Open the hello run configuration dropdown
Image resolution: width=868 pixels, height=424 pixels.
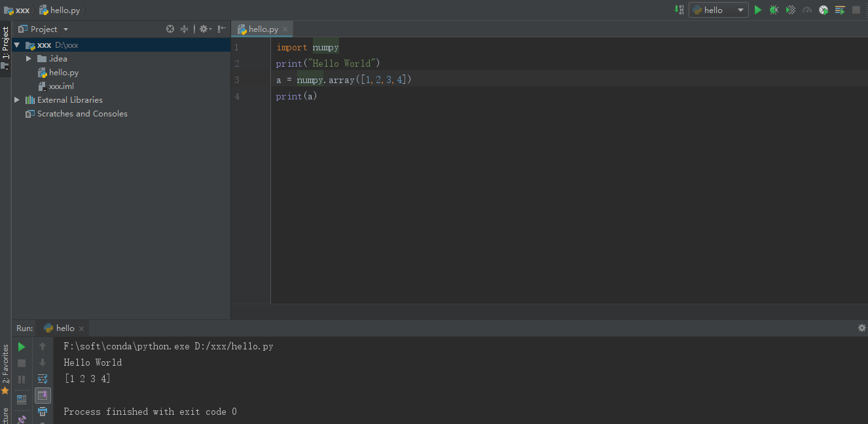click(x=718, y=10)
